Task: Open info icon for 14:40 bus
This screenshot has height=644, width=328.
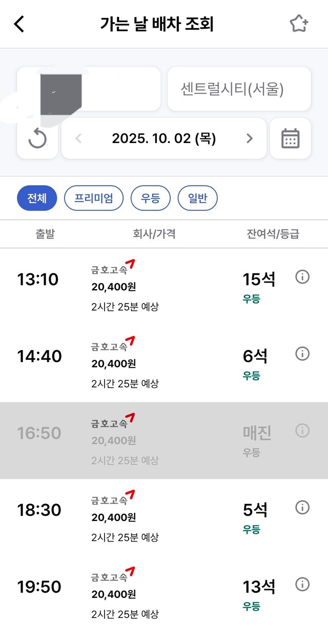Action: point(302,354)
